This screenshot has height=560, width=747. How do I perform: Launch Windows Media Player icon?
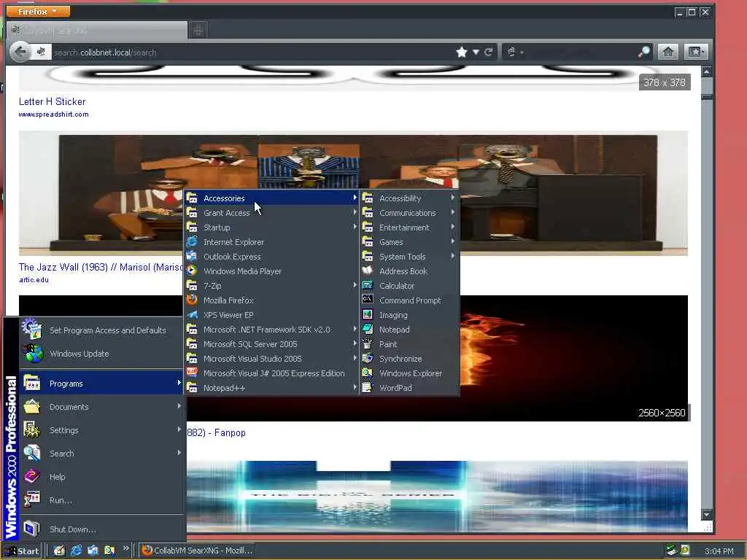(192, 271)
